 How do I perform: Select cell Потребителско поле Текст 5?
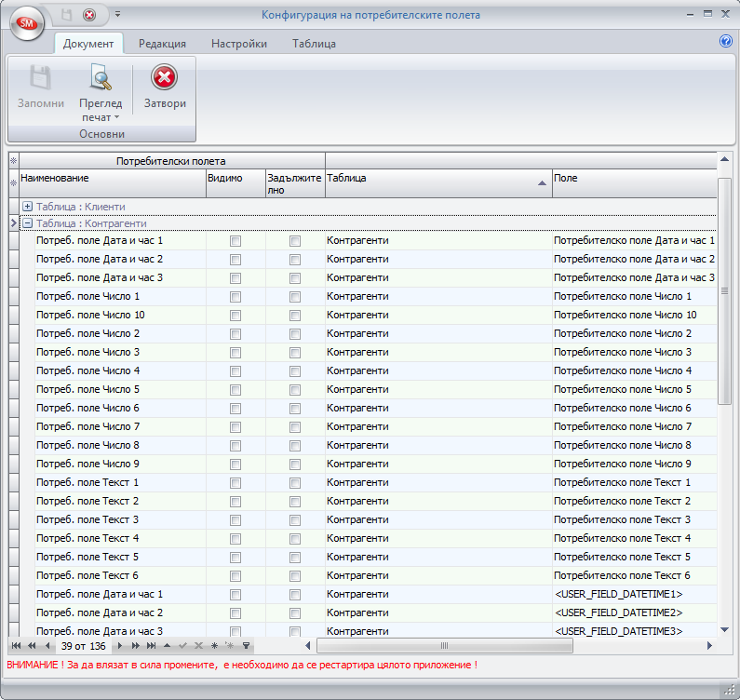coord(634,557)
